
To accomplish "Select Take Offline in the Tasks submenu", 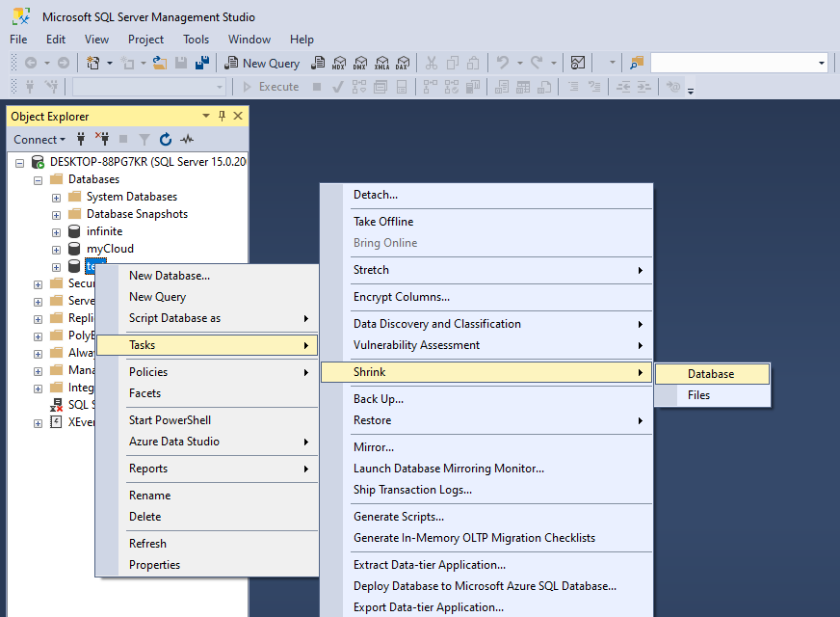I will coord(486,222).
